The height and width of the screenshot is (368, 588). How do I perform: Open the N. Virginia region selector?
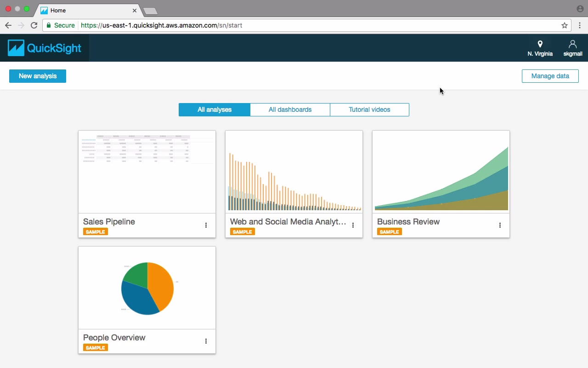540,48
